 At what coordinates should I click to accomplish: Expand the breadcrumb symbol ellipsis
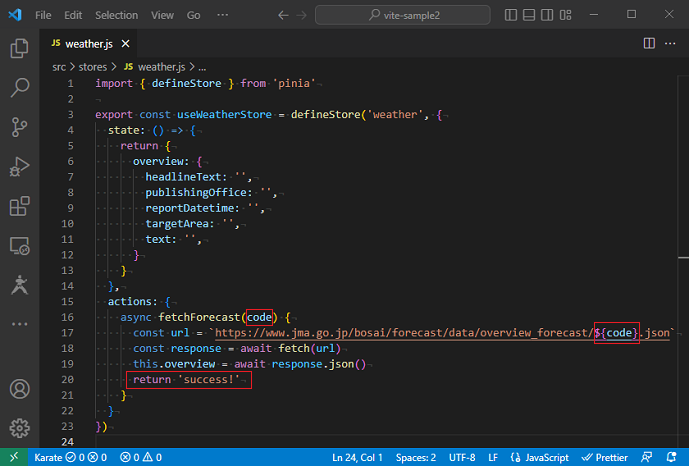click(x=202, y=68)
